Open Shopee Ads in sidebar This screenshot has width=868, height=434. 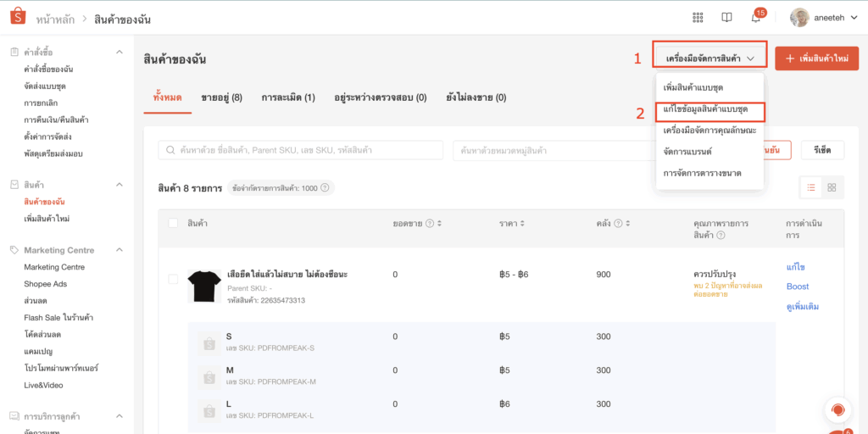45,284
